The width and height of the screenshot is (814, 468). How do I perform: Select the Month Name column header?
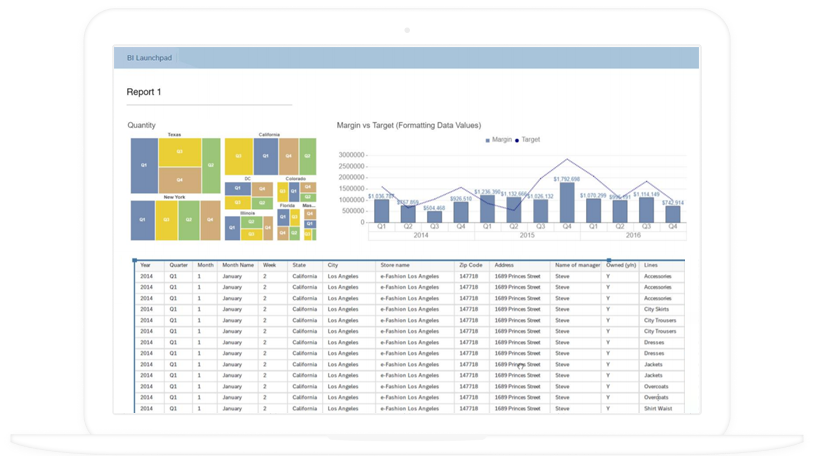(238, 266)
